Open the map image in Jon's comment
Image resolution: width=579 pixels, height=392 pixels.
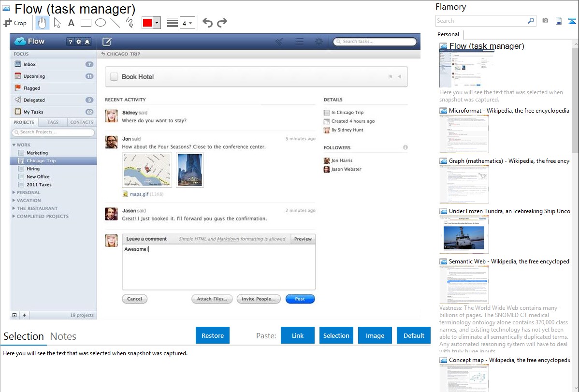(x=147, y=170)
